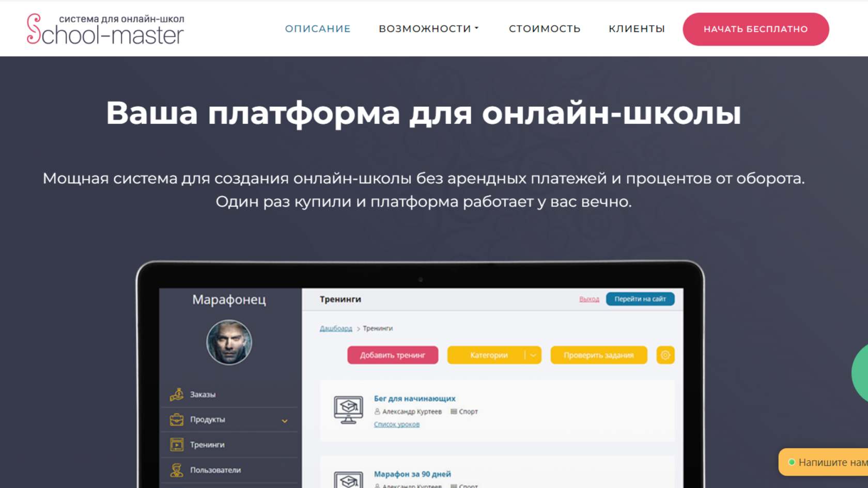Image resolution: width=868 pixels, height=488 pixels.
Task: Click the Продукты briefcase icon
Action: [177, 419]
